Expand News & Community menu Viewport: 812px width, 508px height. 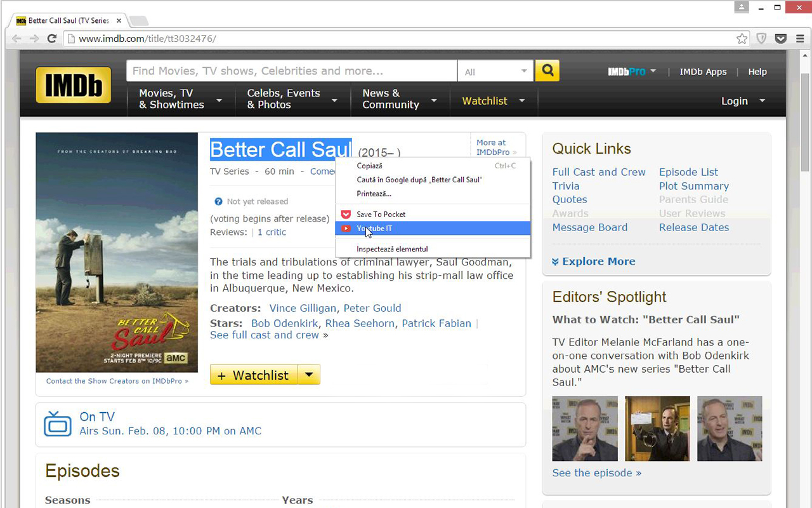point(400,99)
